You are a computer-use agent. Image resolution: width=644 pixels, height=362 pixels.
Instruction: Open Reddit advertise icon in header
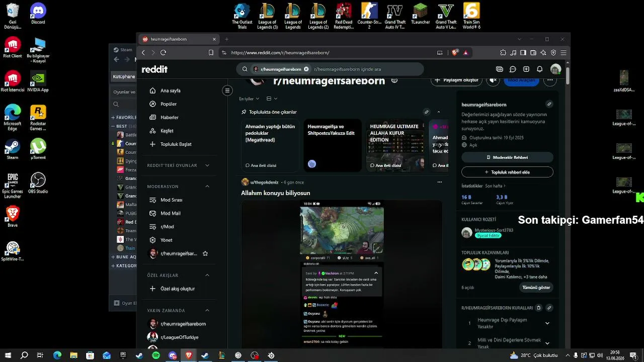(x=500, y=69)
